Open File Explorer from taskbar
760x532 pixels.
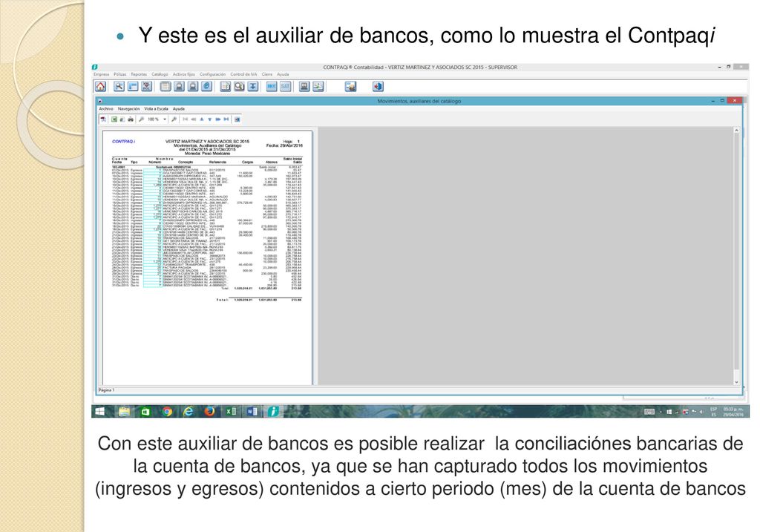click(x=125, y=411)
